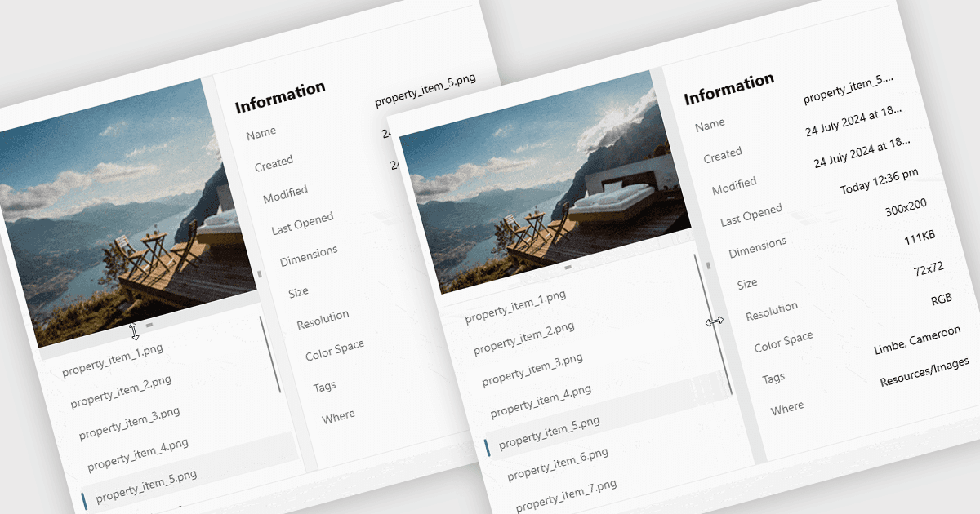Image resolution: width=980 pixels, height=514 pixels.
Task: Click the front window image preview
Action: point(544,181)
